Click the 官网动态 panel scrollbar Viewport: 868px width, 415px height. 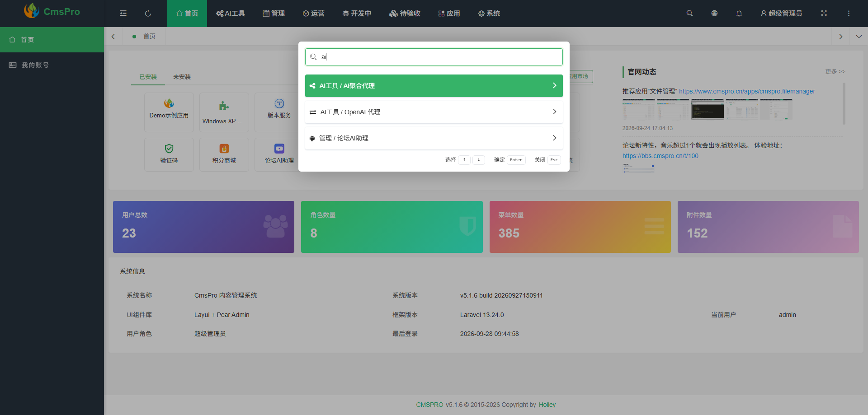[844, 103]
